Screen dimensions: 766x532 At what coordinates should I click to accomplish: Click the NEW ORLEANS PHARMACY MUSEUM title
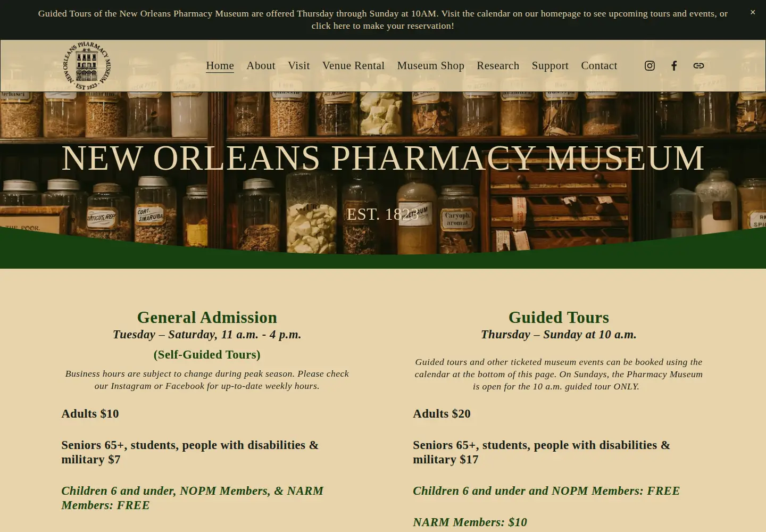click(x=383, y=158)
